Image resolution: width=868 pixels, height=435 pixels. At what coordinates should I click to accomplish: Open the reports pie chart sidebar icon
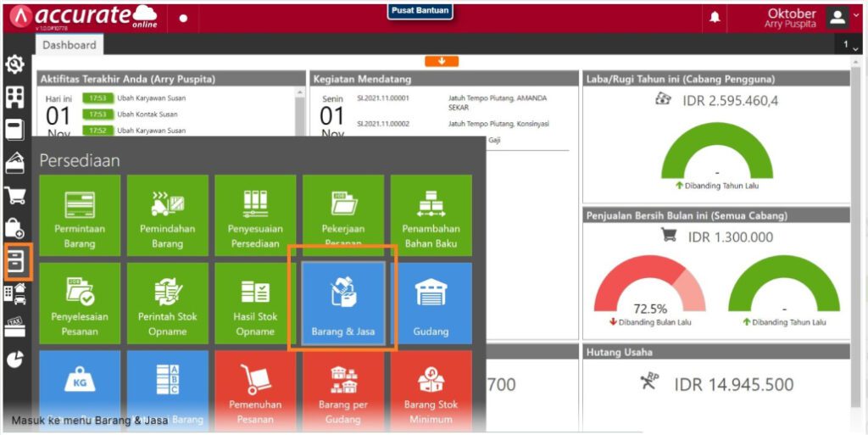click(14, 360)
